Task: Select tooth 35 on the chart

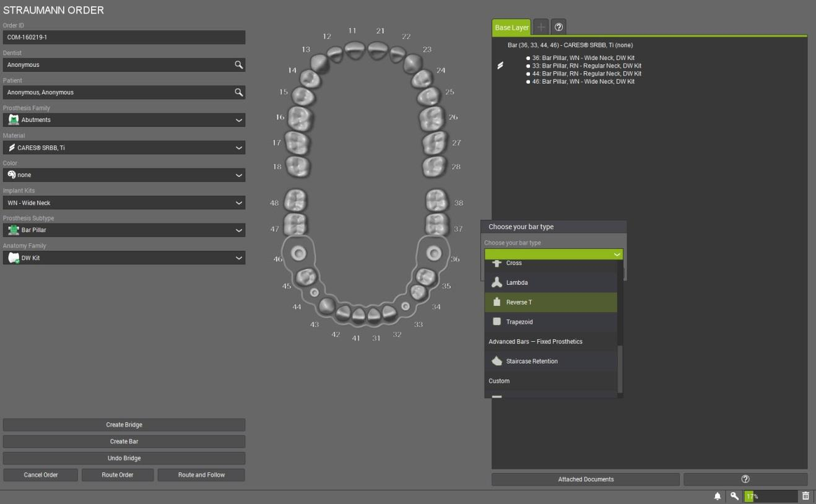Action: 425,277
